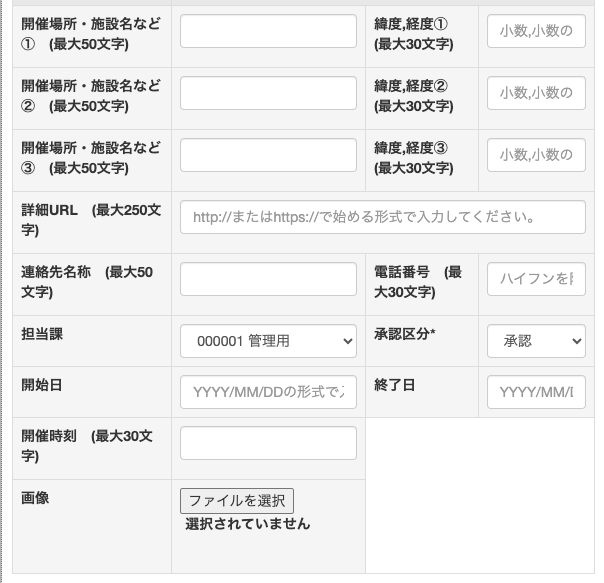The image size is (604, 583).
Task: Select the 緯度,経度② coordinate input
Action: 536,93
